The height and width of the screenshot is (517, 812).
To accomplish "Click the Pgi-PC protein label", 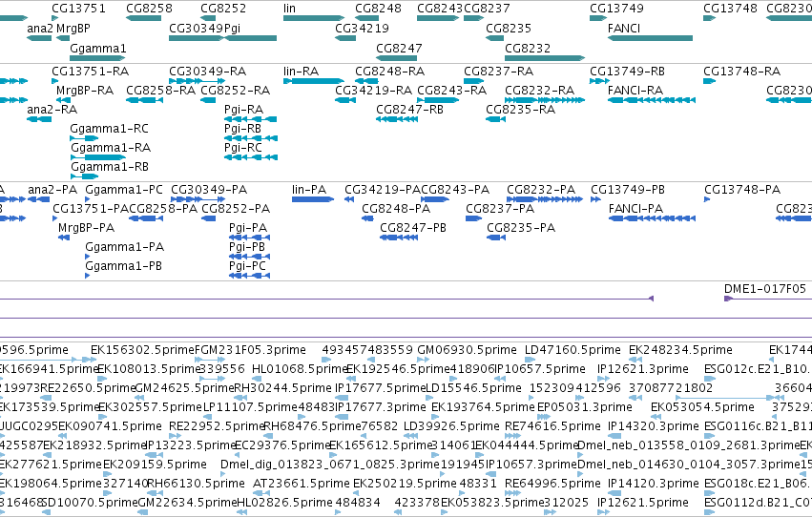I will coord(247,266).
